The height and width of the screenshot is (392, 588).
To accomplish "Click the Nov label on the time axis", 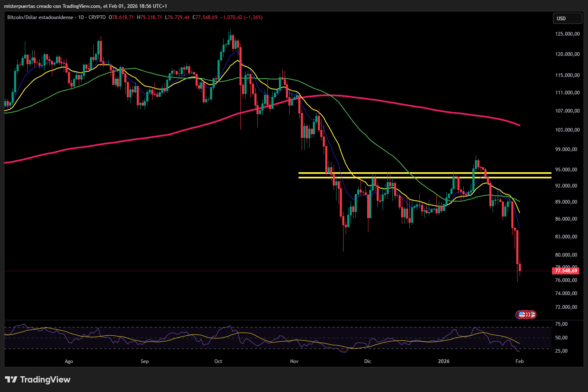I will 294,361.
